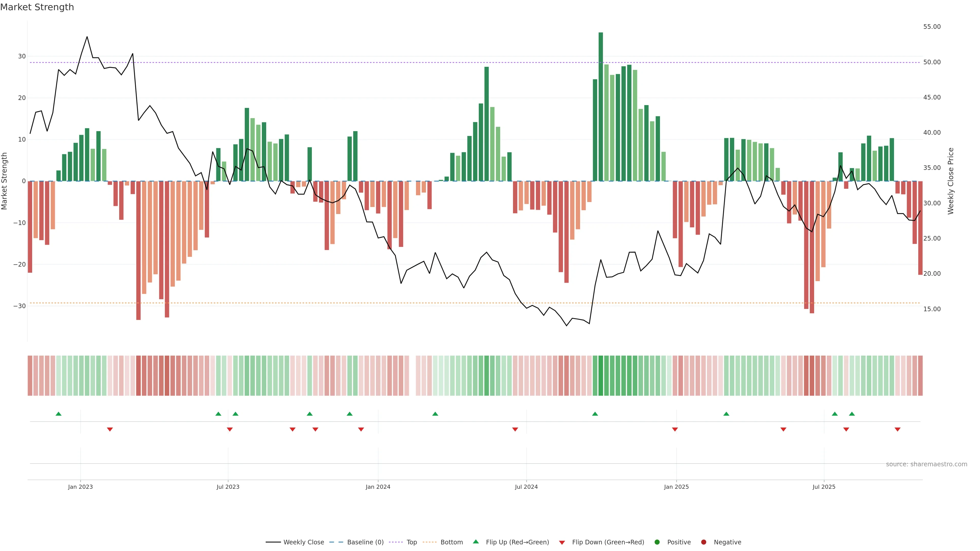Click the Negative red circle legend icon
Viewport: 980px width, 551px height.
703,542
